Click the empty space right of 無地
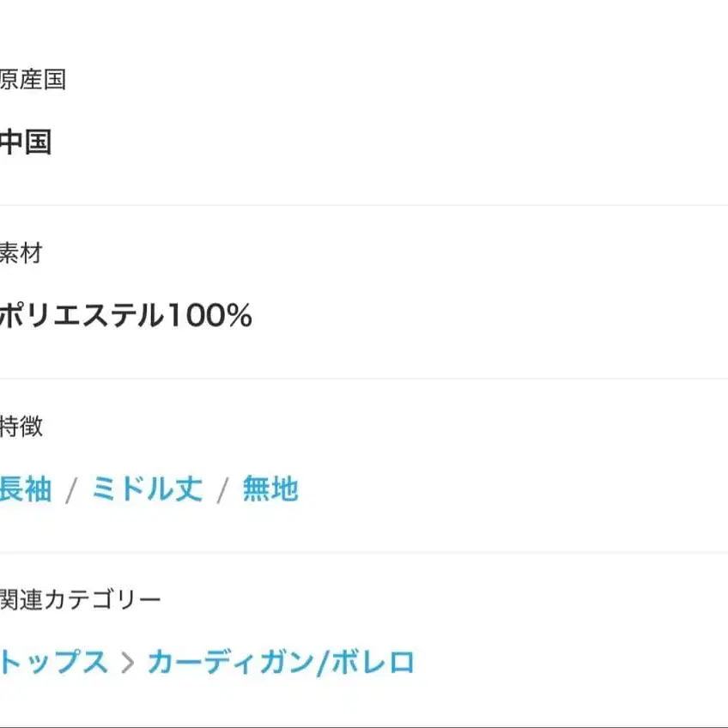Image resolution: width=728 pixels, height=728 pixels. coord(515,489)
